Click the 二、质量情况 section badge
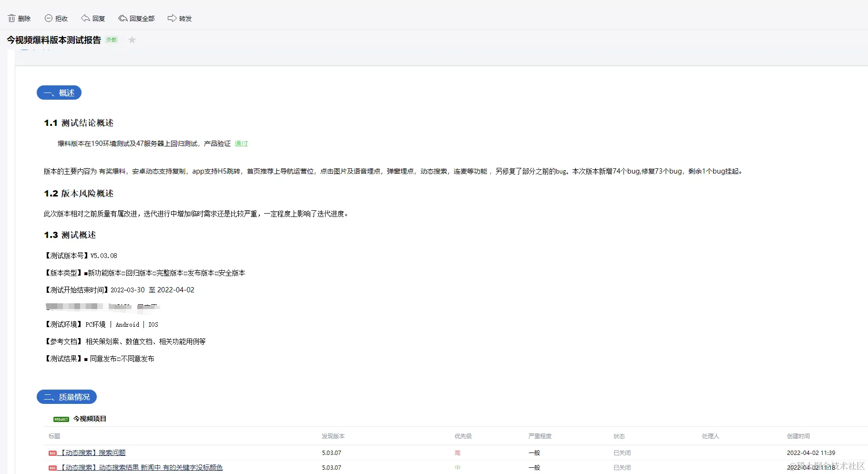868x474 pixels. 67,397
